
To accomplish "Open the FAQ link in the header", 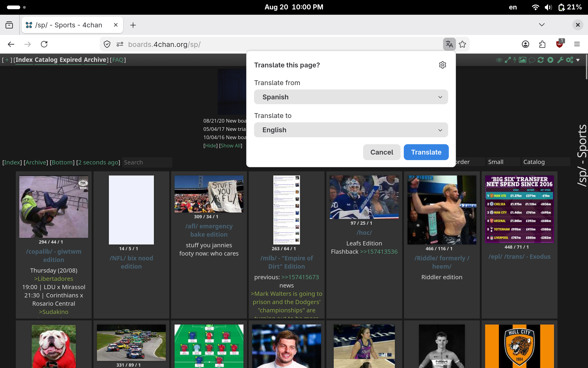I will 118,60.
